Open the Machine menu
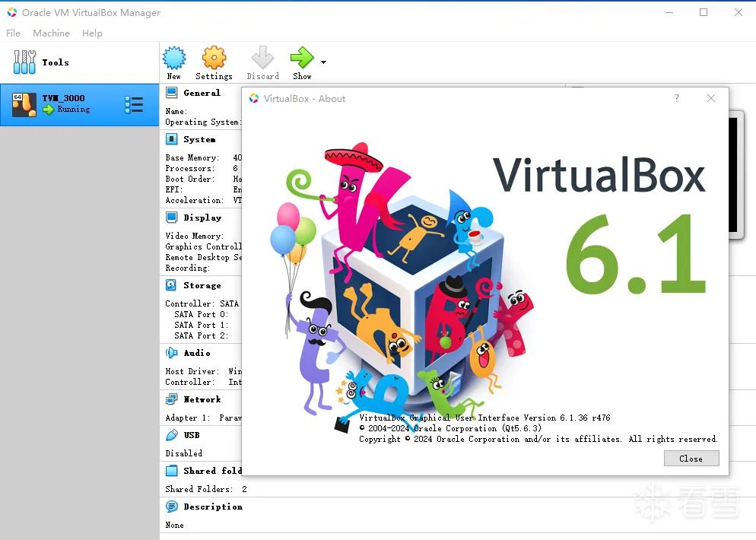 [51, 33]
